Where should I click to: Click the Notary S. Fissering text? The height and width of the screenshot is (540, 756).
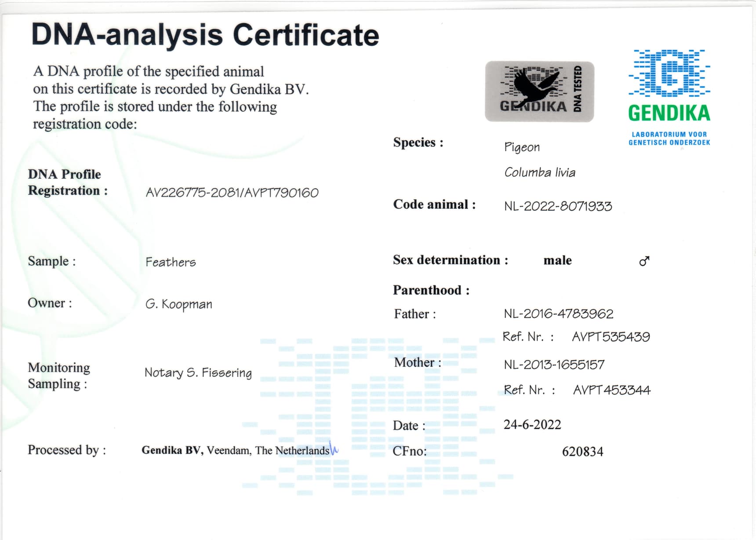pyautogui.click(x=198, y=373)
